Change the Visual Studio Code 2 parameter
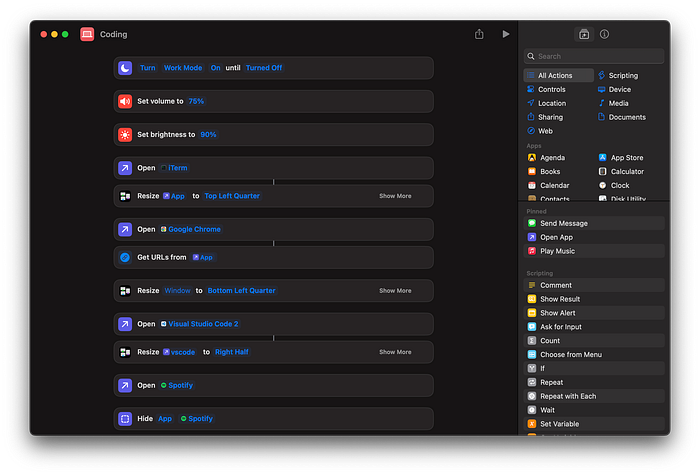This screenshot has width=700, height=475. pos(200,324)
